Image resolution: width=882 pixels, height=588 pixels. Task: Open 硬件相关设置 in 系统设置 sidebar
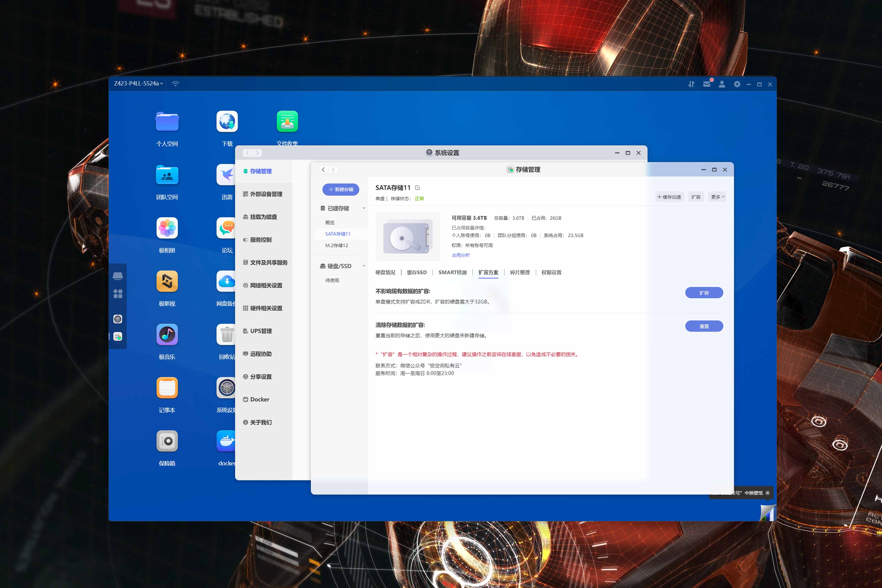[x=264, y=308]
